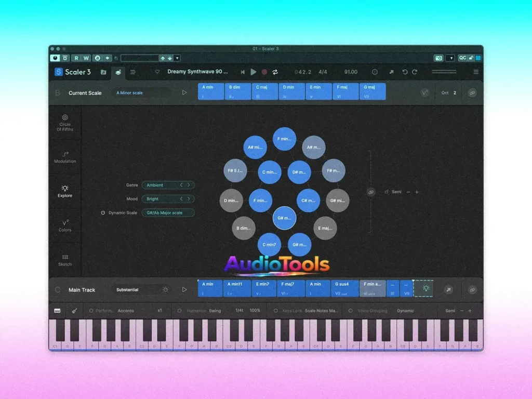Click the info icon in Scaler's top bar
The width and height of the screenshot is (532, 399).
point(375,72)
